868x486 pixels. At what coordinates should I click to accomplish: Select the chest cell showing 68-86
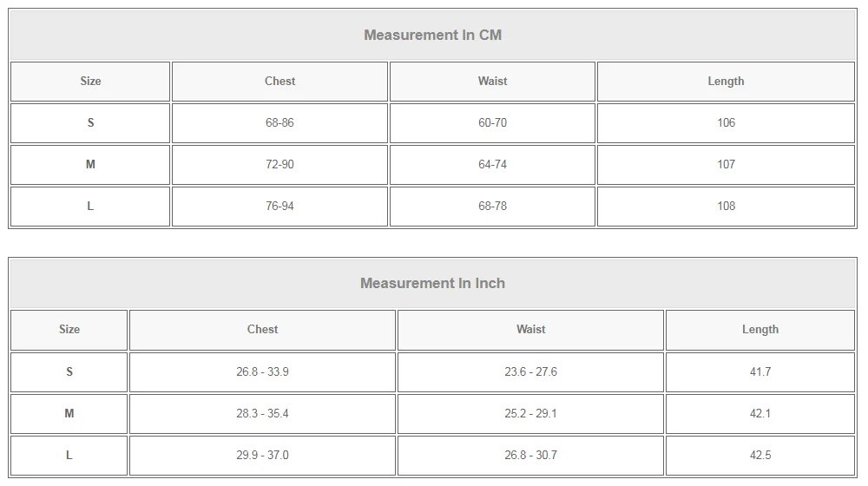(279, 123)
